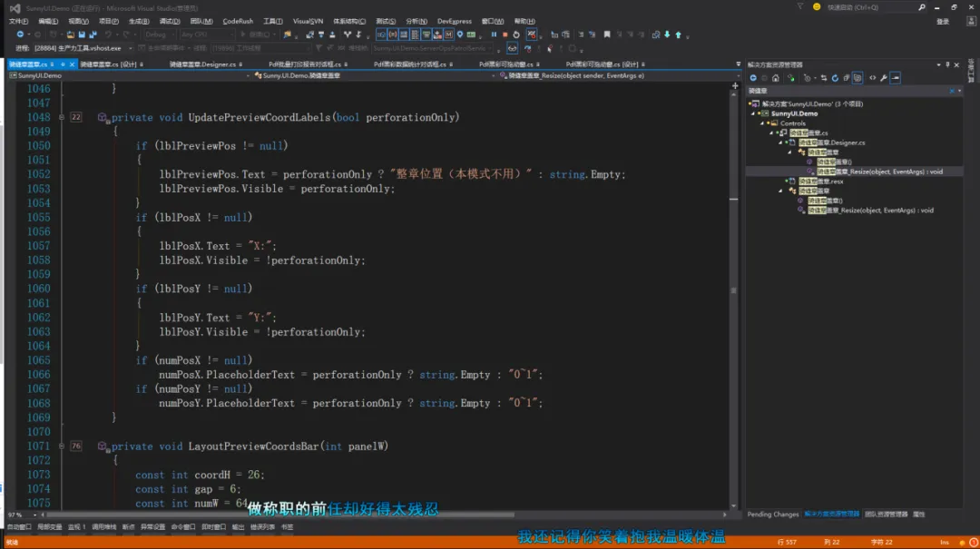The height and width of the screenshot is (549, 980).
Task: Open the 调试(D) menu
Action: (170, 21)
